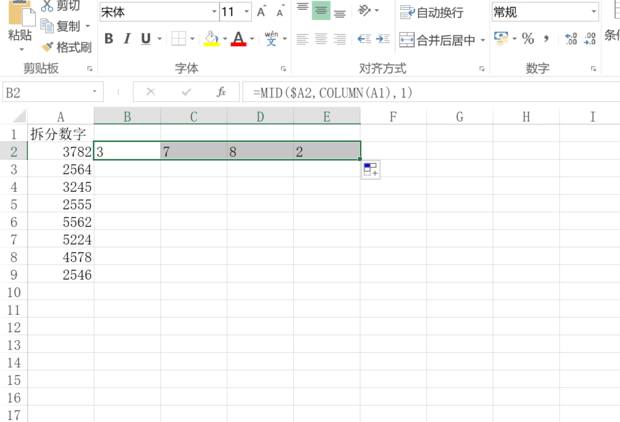Viewport: 620px width, 422px height.
Task: Toggle italic formatting
Action: 127,39
